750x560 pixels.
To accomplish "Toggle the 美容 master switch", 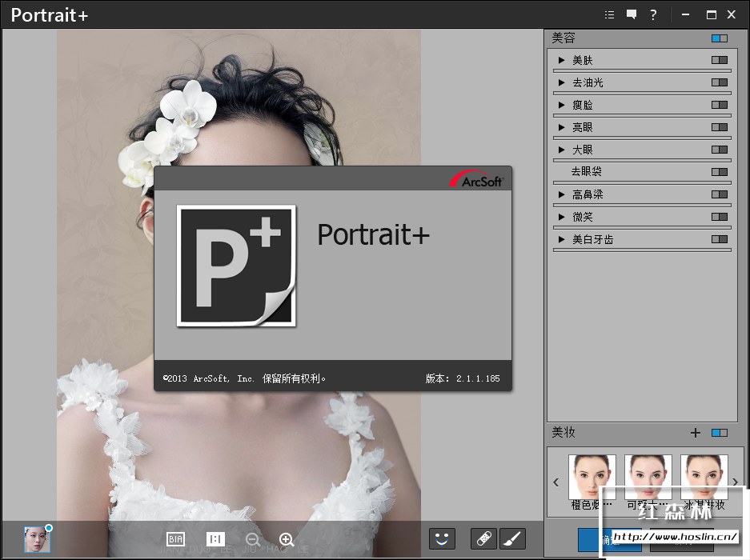I will pos(720,38).
